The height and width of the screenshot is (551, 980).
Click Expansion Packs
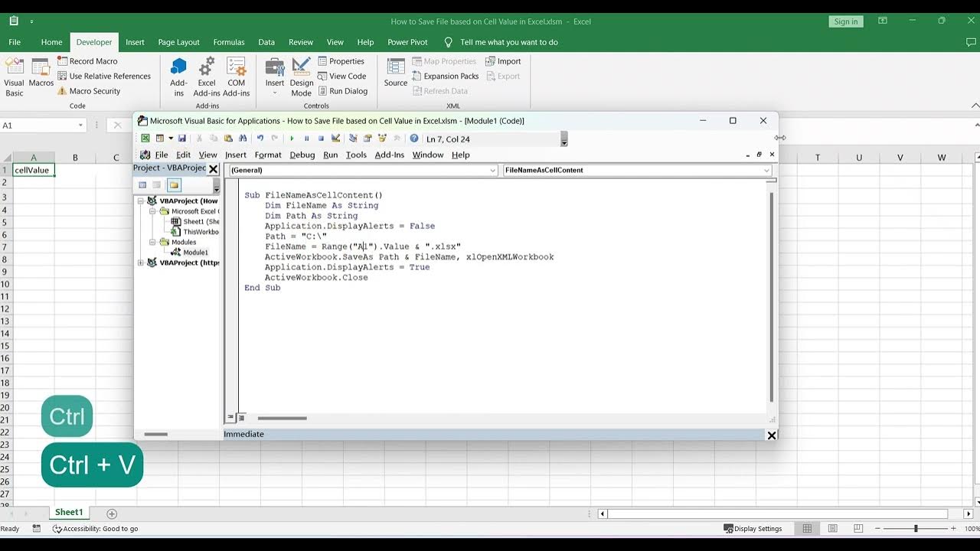pos(446,76)
